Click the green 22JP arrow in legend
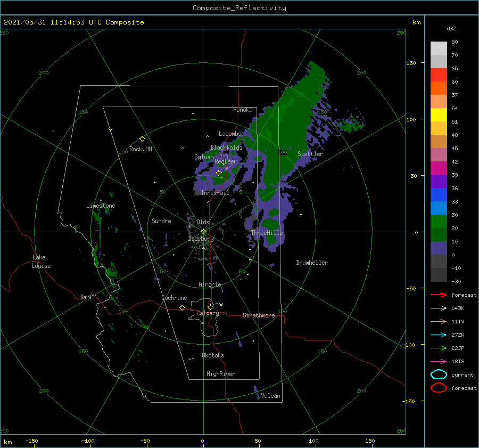The width and height of the screenshot is (479, 448). (x=439, y=348)
